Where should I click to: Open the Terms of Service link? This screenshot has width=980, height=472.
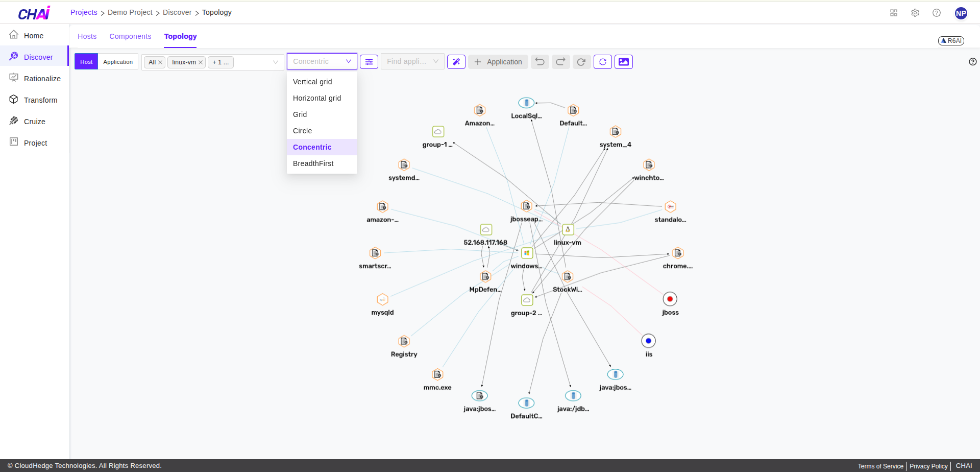[x=880, y=466]
